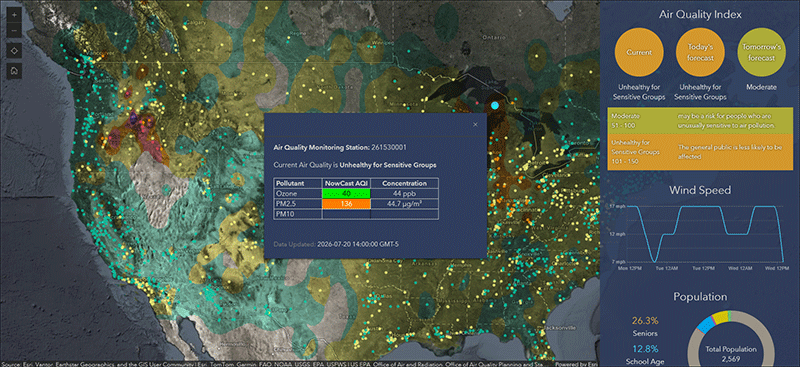This screenshot has width=800, height=367.
Task: Click the School Age 12.8% statistic
Action: pos(645,355)
